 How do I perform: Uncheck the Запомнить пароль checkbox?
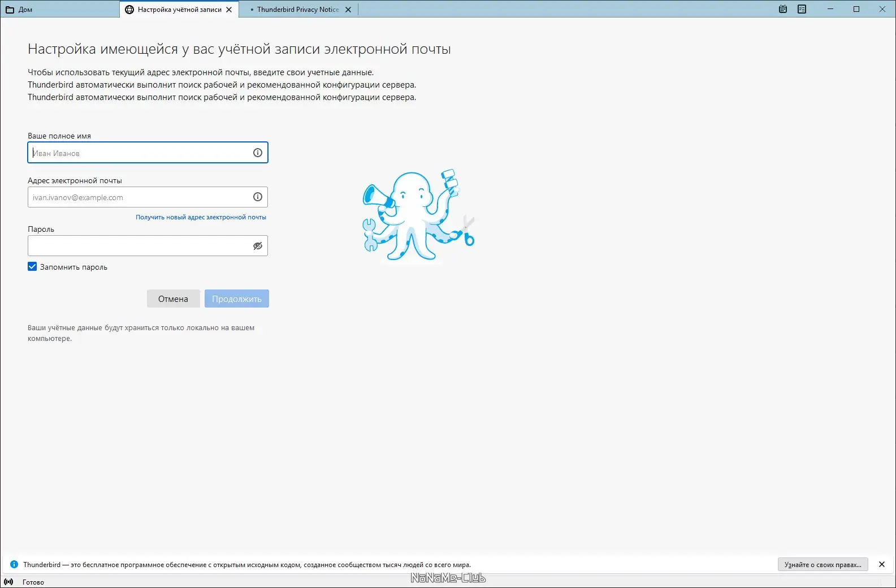(32, 267)
